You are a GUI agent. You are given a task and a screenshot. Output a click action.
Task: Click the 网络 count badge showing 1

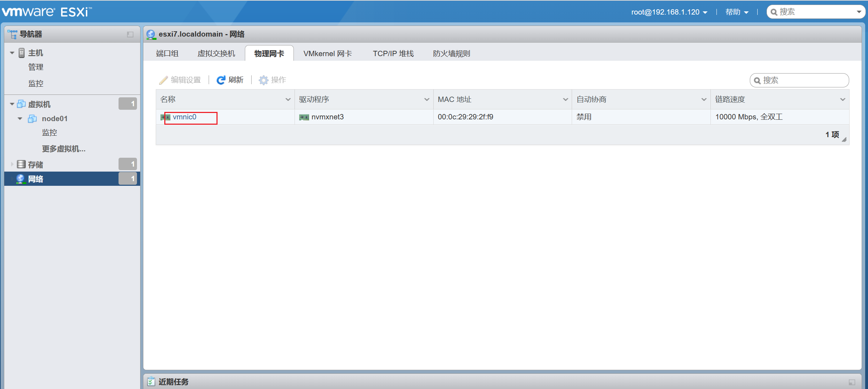(128, 178)
